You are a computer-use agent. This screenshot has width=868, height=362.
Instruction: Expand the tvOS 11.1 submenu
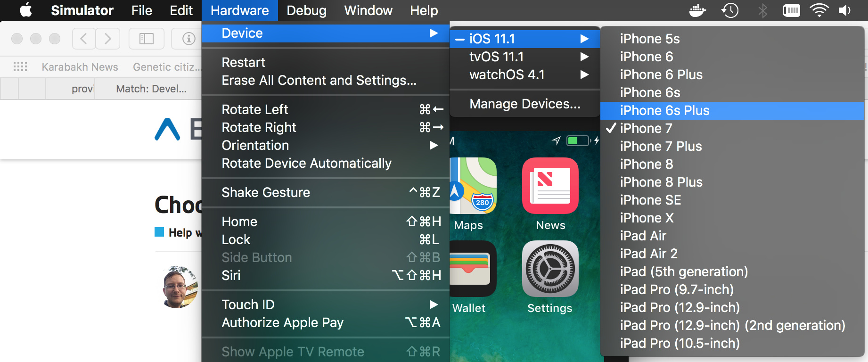[525, 57]
